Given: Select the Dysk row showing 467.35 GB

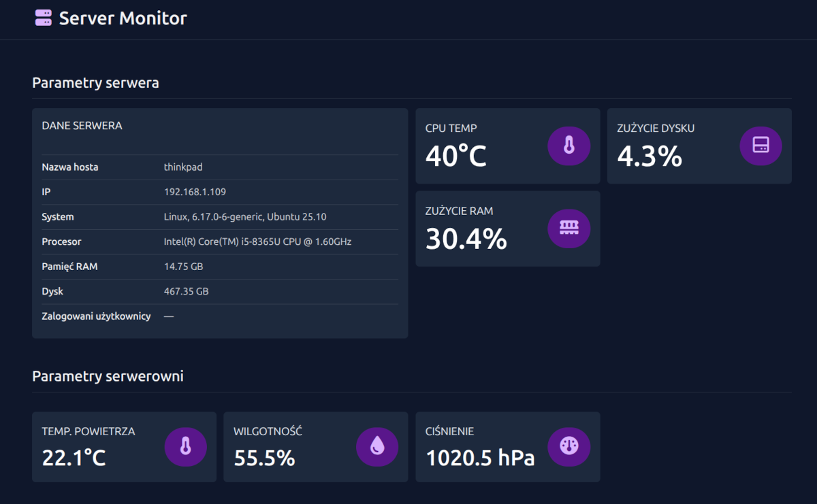Looking at the screenshot, I should 185,291.
